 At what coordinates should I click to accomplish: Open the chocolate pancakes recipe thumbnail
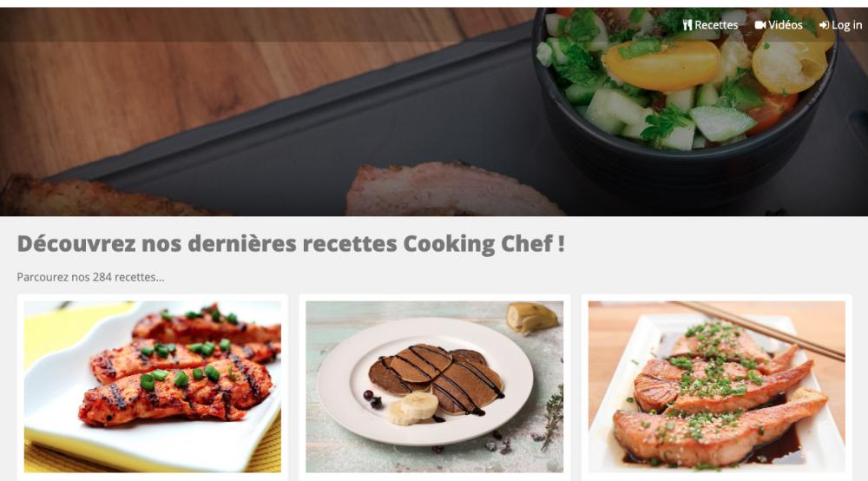[435, 386]
